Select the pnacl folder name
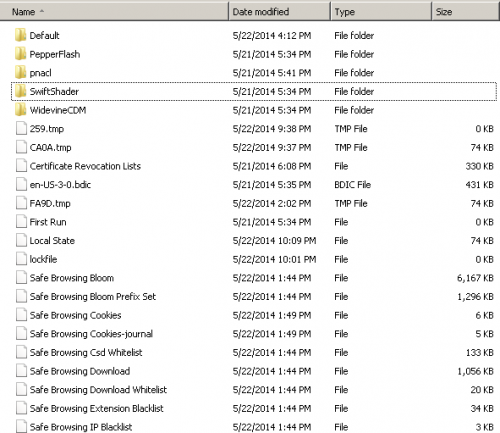 coord(40,73)
